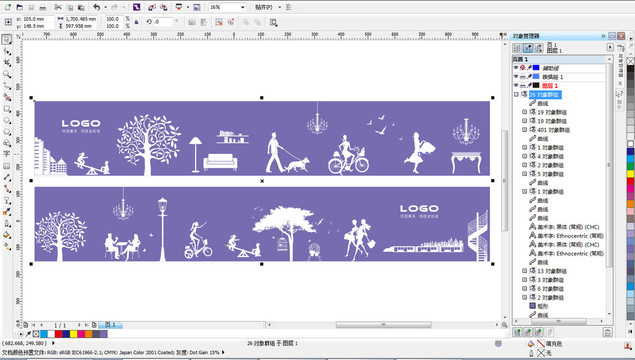Click the Print icon in the toolbar
This screenshot has height=360, width=635.
(43, 7)
